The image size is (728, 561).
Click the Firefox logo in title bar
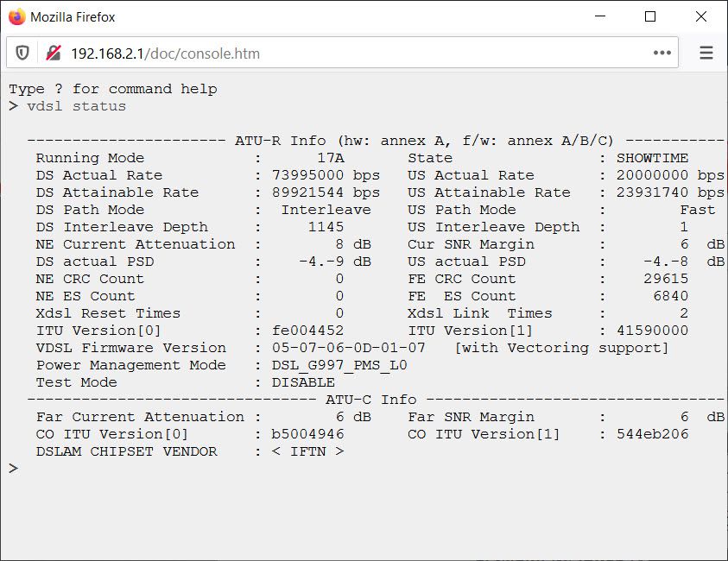tap(16, 16)
